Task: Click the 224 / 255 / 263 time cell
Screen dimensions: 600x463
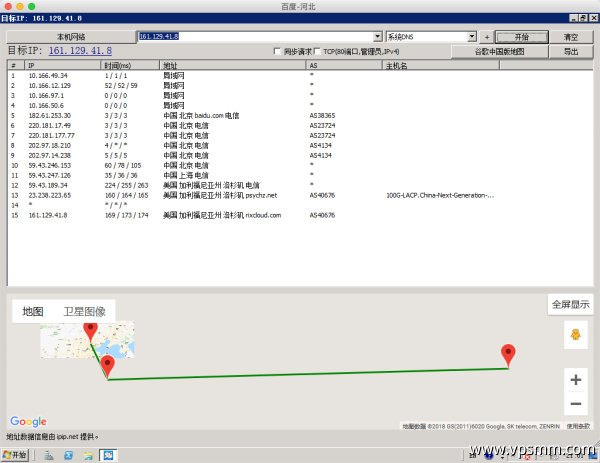Action: [x=126, y=185]
